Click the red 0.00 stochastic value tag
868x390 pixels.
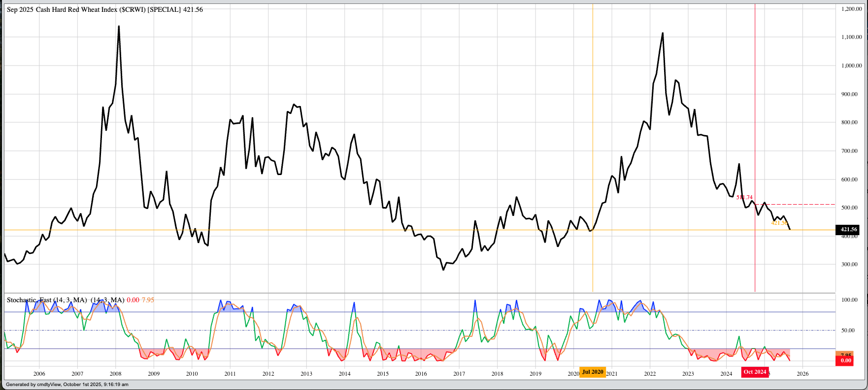click(x=845, y=361)
